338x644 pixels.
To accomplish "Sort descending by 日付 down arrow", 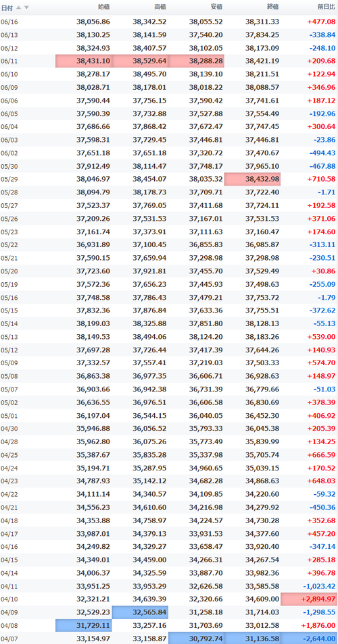I will pos(26,7).
